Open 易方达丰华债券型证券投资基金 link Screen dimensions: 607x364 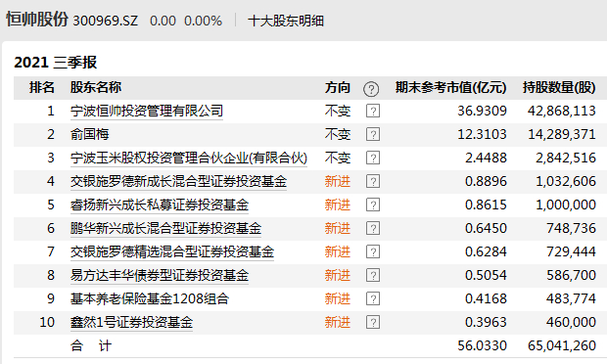pos(160,275)
